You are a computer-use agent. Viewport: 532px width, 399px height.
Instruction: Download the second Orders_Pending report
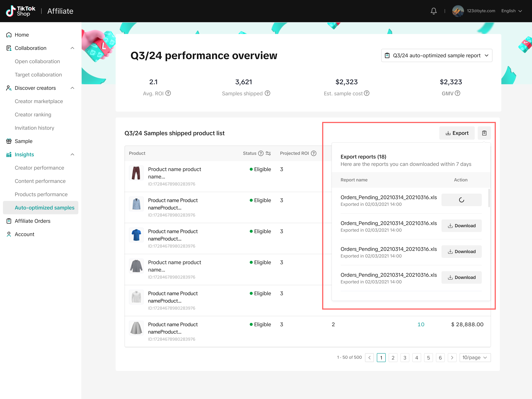click(461, 226)
